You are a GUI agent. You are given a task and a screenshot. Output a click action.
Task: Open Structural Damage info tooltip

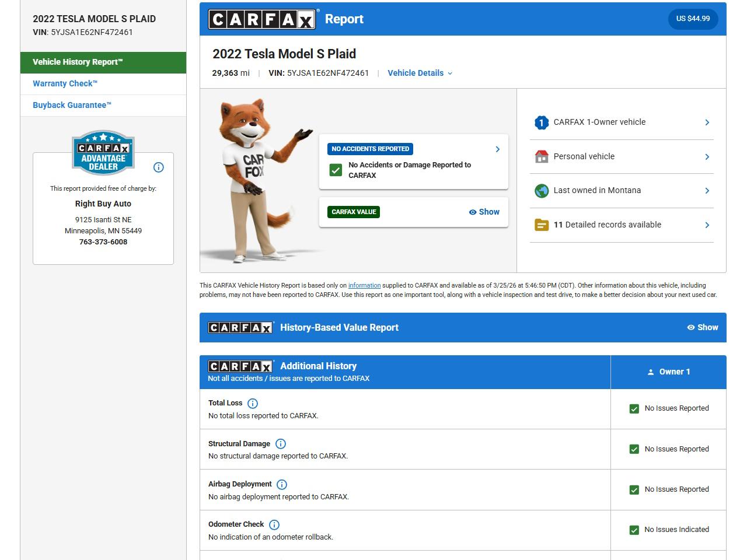pyautogui.click(x=280, y=444)
